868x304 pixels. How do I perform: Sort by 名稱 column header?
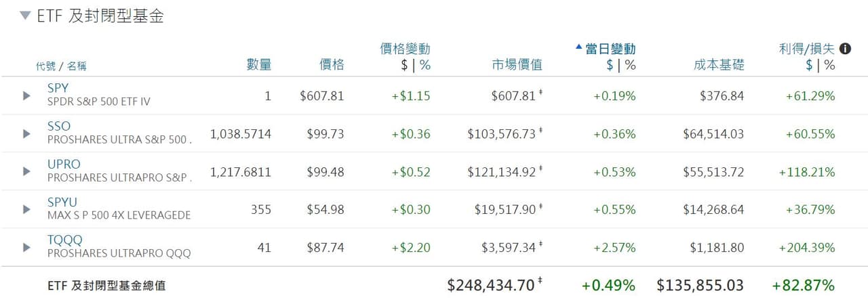[x=77, y=66]
